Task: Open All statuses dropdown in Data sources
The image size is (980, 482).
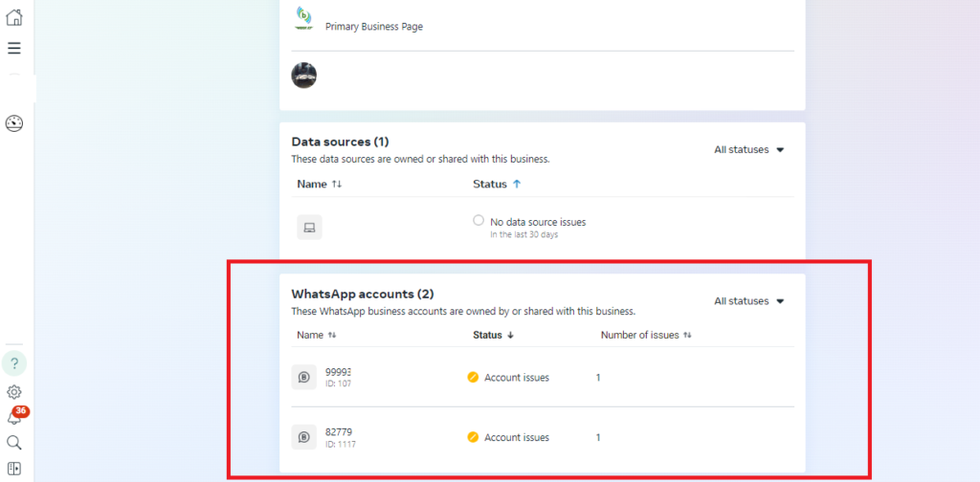Action: click(x=748, y=150)
